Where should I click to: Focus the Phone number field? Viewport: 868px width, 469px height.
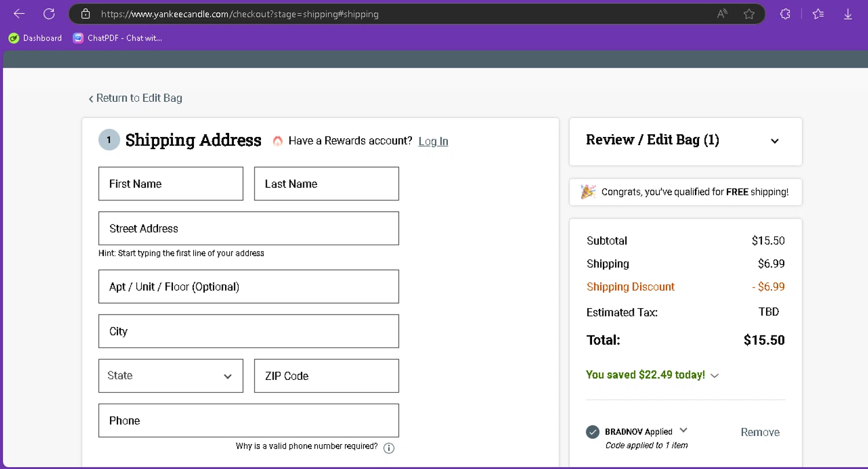click(x=249, y=420)
